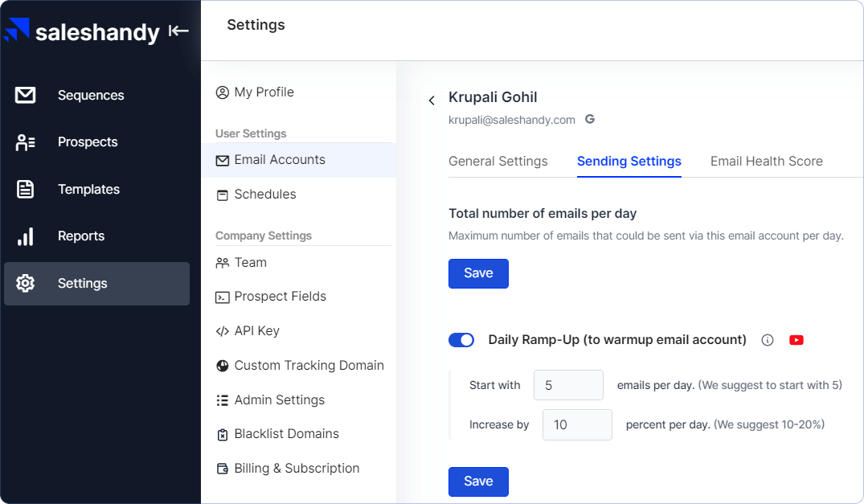Click the Blacklist Domains clipboard icon
864x504 pixels.
pyautogui.click(x=222, y=435)
